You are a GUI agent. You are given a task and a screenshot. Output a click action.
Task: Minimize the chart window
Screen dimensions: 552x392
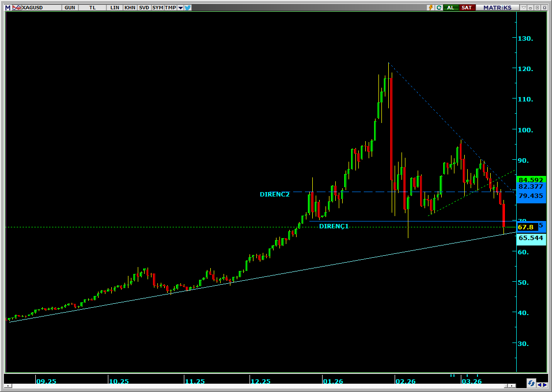pyautogui.click(x=530, y=7)
